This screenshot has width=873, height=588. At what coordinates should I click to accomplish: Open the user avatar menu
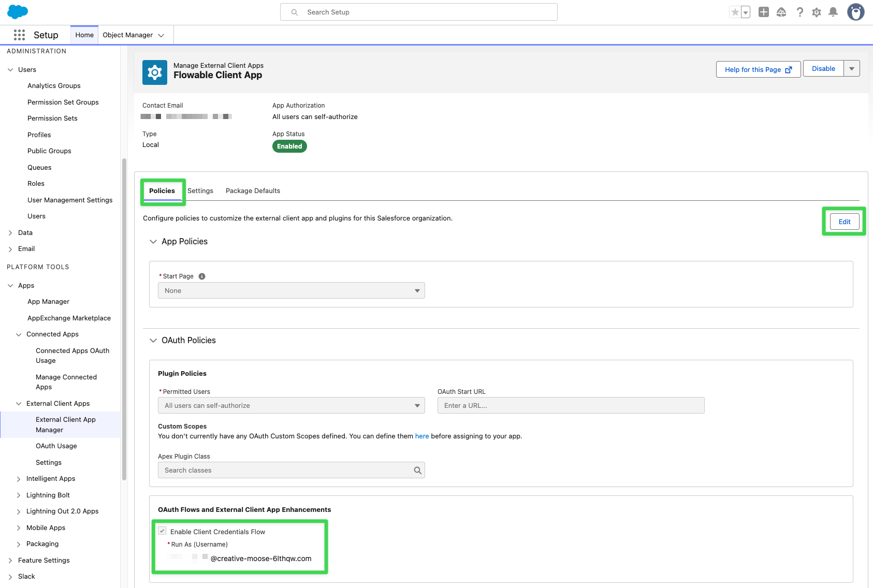click(x=855, y=11)
